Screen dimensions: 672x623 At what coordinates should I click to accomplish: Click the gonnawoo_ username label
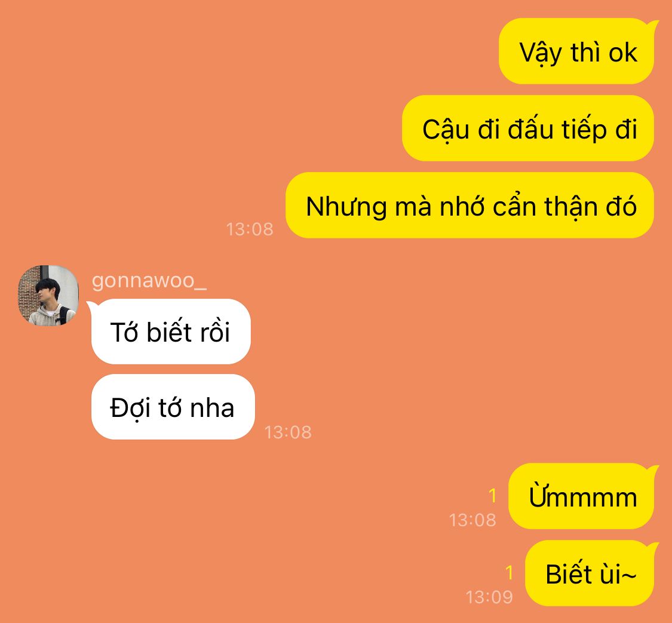pyautogui.click(x=149, y=281)
